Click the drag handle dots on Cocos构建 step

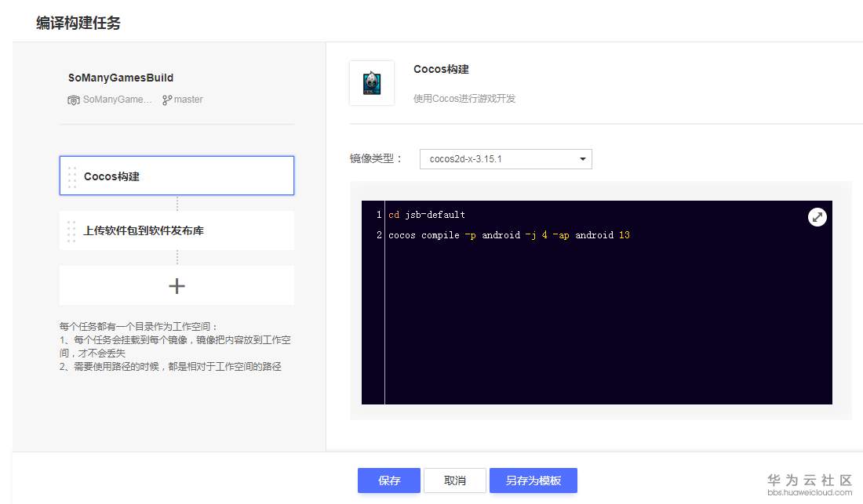(x=73, y=175)
